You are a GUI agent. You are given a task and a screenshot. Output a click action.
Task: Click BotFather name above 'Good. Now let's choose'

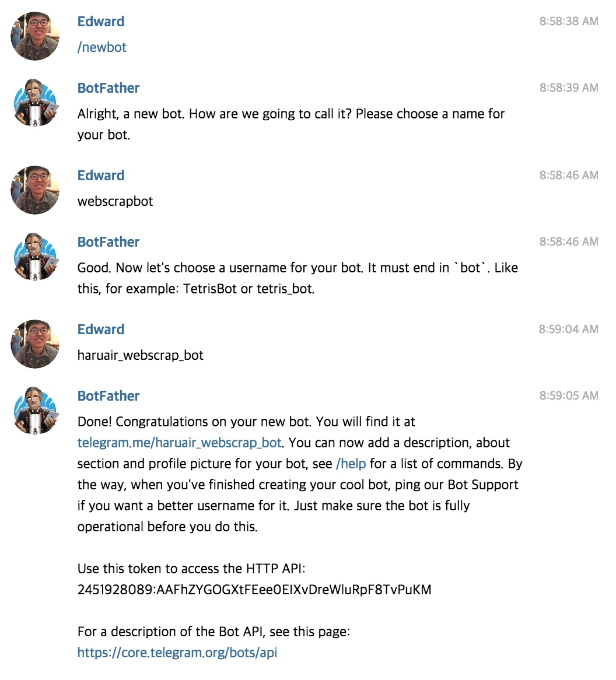click(x=108, y=242)
